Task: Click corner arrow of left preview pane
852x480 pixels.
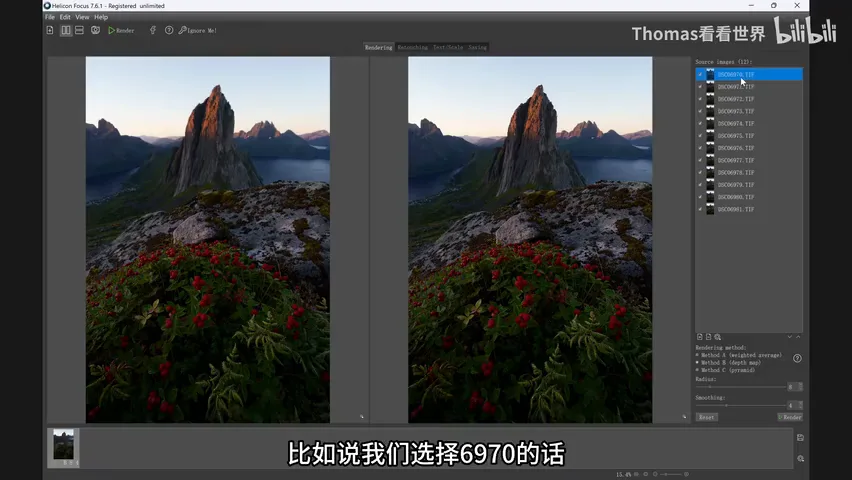Action: tap(362, 417)
